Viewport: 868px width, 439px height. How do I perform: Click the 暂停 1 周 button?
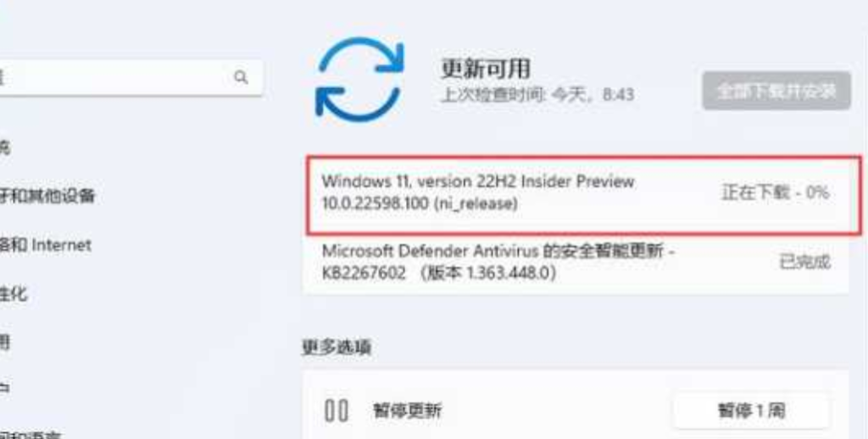click(x=751, y=411)
